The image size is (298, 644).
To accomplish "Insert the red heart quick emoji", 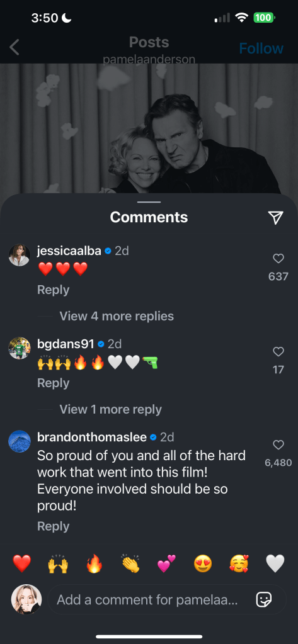I will tap(22, 563).
